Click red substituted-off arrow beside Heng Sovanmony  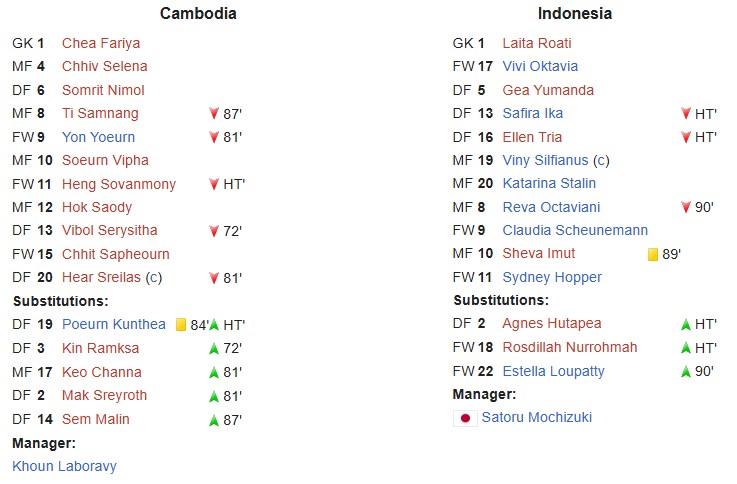(x=214, y=184)
